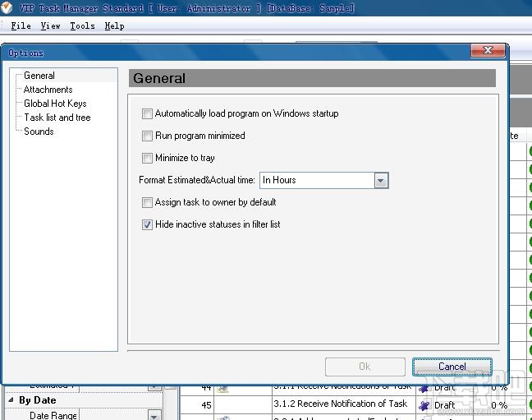Screen dimensions: 532x420
Task: Click the Ok button
Action: pyautogui.click(x=365, y=367)
